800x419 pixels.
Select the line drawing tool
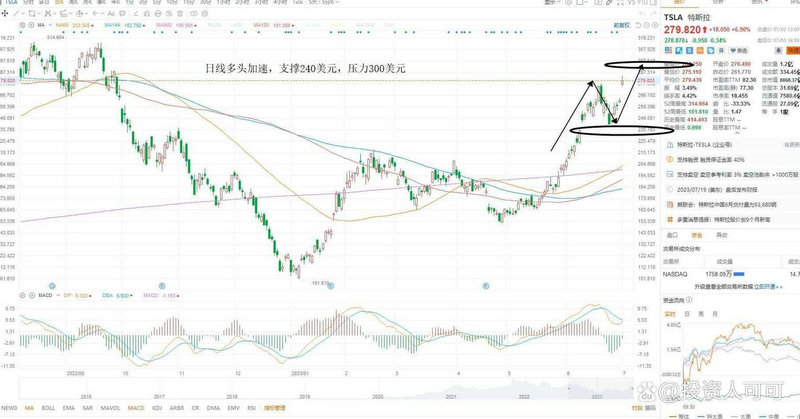(16, 13)
